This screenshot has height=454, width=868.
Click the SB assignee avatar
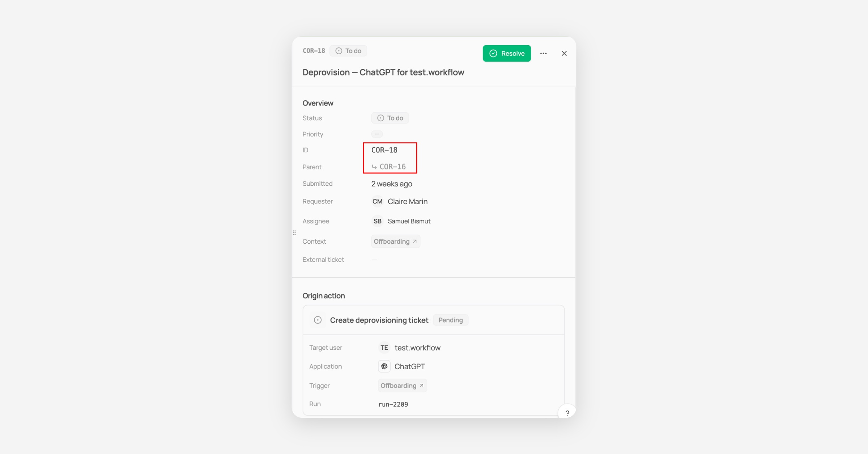pyautogui.click(x=377, y=221)
